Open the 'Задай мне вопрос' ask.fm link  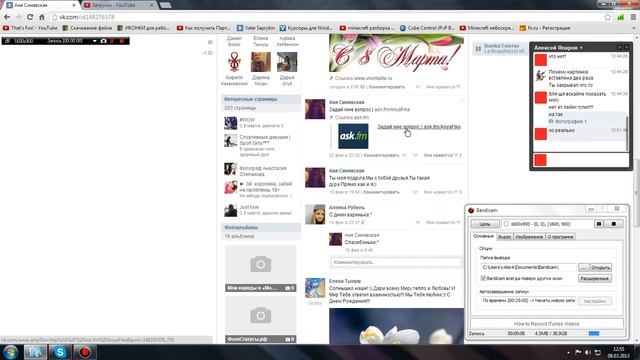tap(419, 127)
